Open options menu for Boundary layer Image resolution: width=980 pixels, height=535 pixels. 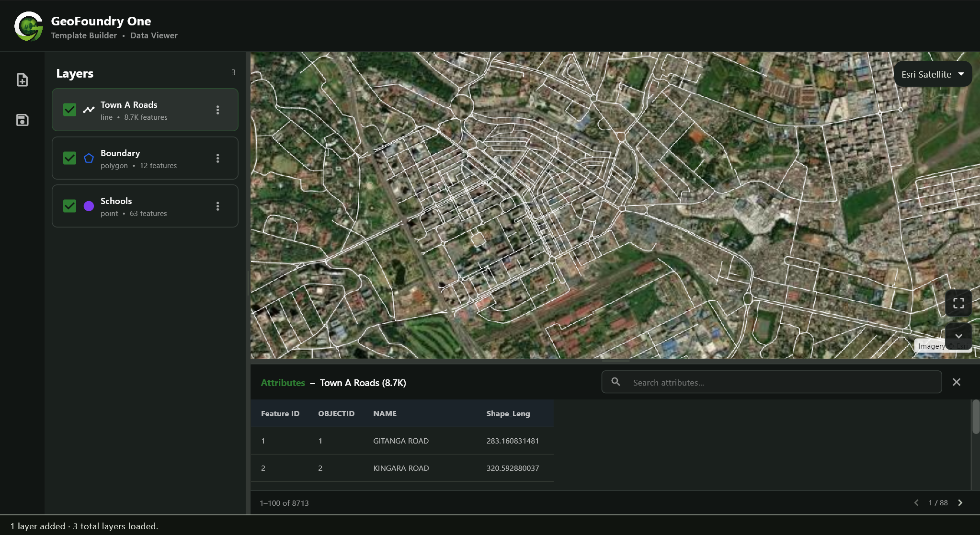click(217, 158)
